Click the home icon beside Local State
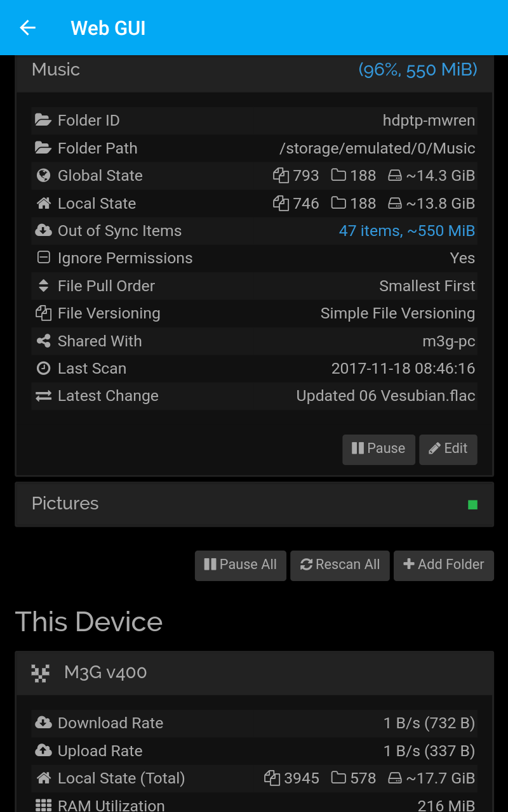This screenshot has height=812, width=508. (43, 203)
